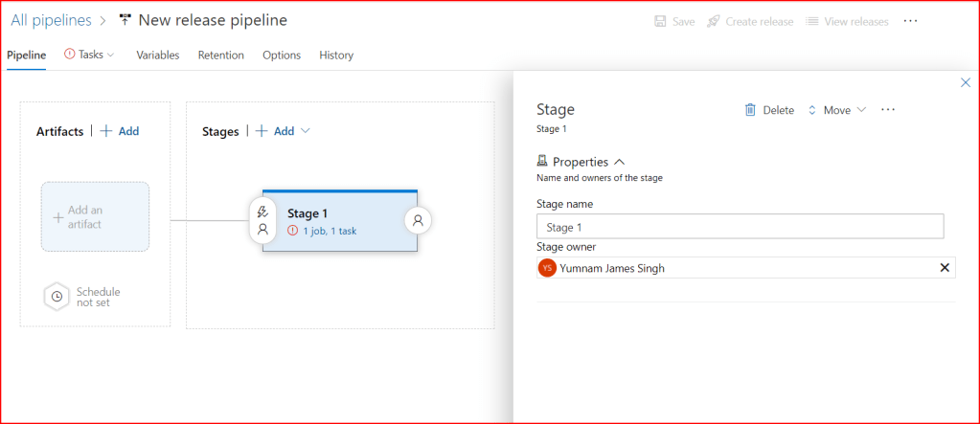Switch to the Variables tab
The height and width of the screenshot is (424, 980).
coord(157,56)
